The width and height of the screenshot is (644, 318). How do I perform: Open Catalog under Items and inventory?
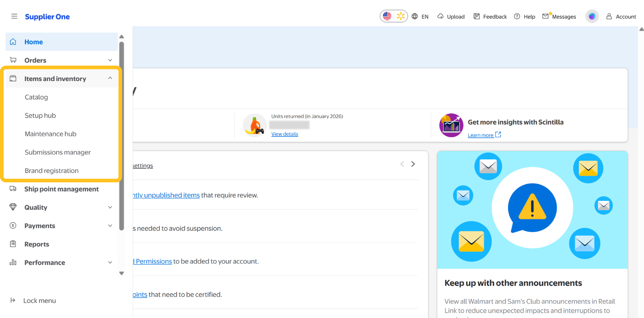pyautogui.click(x=36, y=97)
